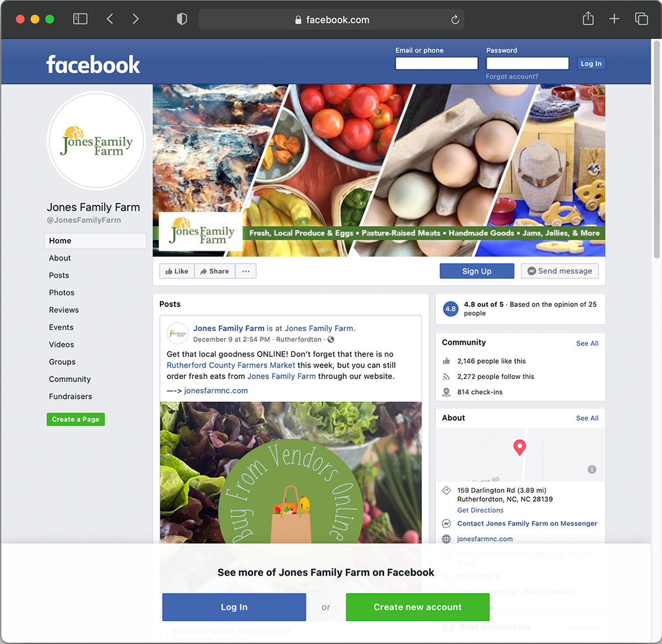
Task: Show the tab overview icon
Action: [641, 19]
